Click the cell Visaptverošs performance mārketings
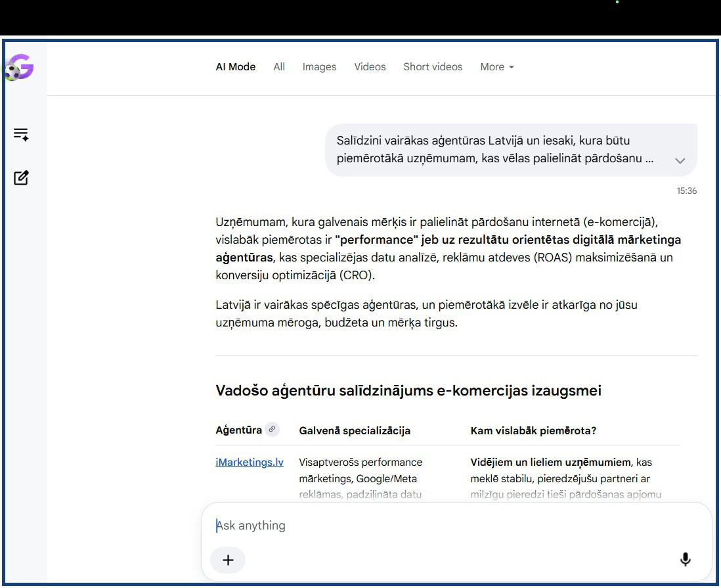721x588 pixels. [x=360, y=478]
